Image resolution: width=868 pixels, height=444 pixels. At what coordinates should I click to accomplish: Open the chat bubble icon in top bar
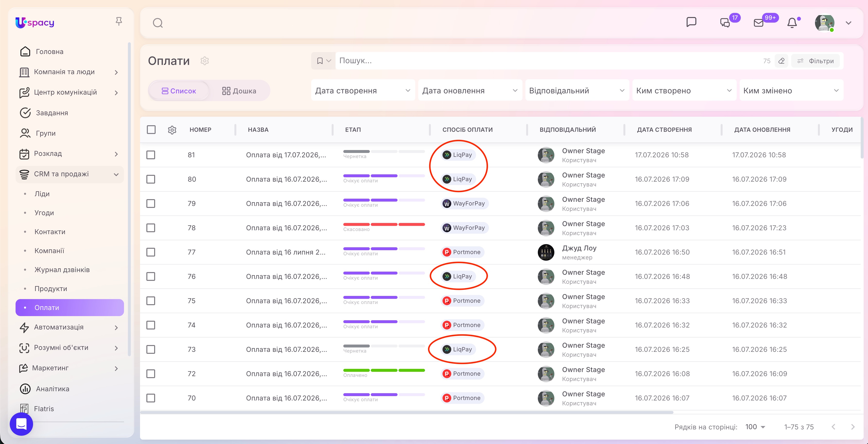click(x=691, y=22)
